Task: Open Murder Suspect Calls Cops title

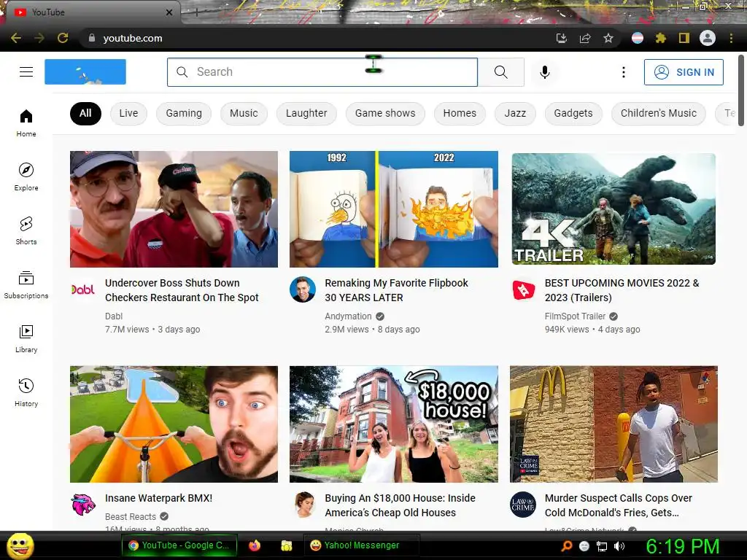Action: pyautogui.click(x=619, y=505)
